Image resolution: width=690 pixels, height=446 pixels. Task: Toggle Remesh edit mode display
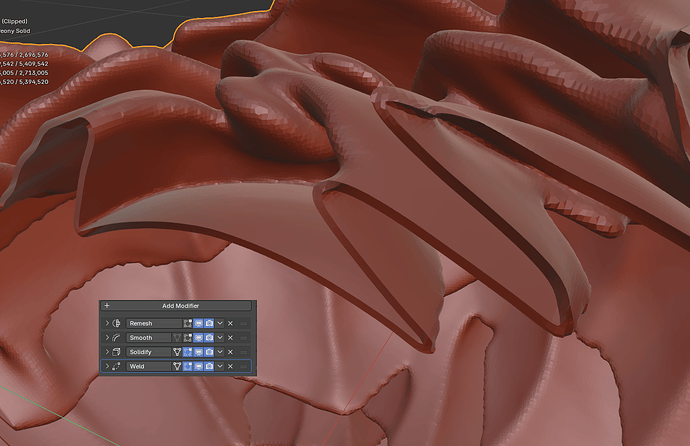187,323
